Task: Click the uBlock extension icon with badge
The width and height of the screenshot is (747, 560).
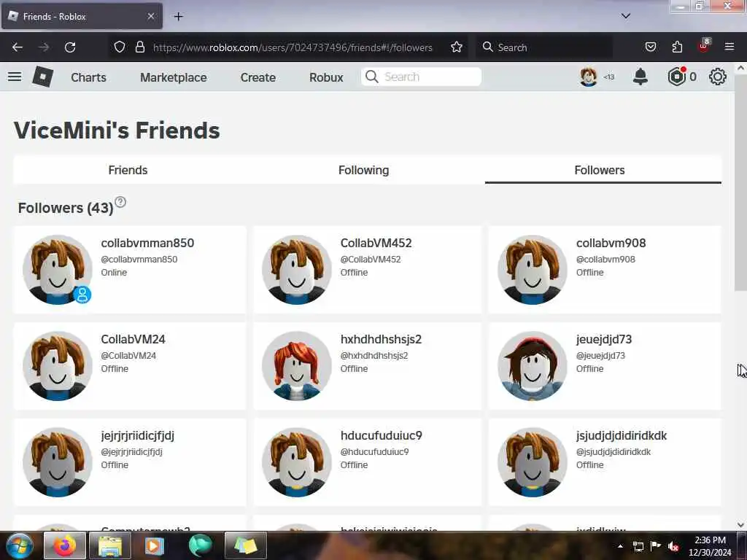Action: pos(704,46)
